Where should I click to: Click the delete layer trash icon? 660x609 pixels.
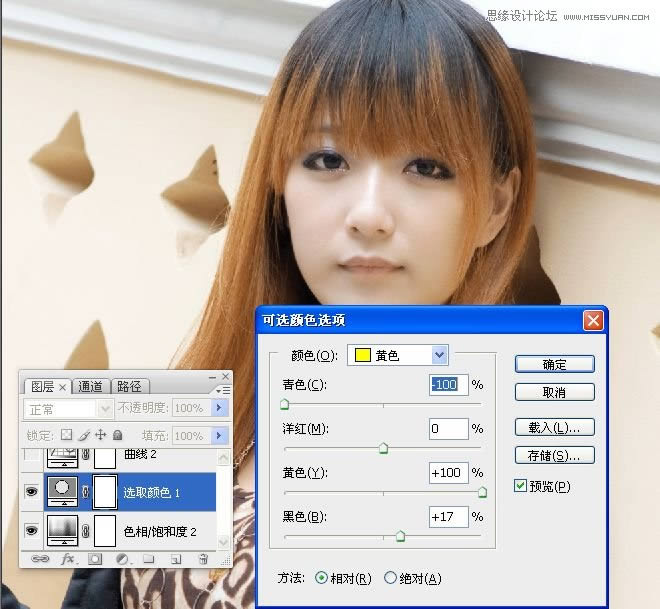point(203,559)
